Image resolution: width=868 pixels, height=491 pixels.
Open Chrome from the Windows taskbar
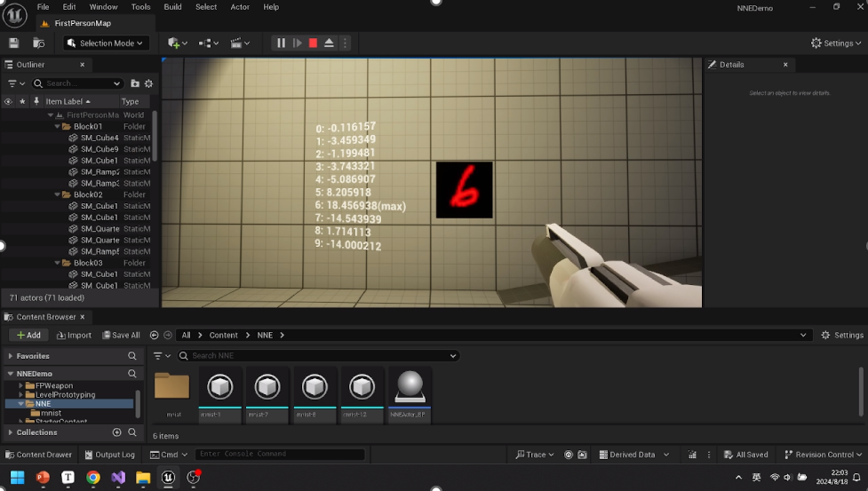coord(93,477)
